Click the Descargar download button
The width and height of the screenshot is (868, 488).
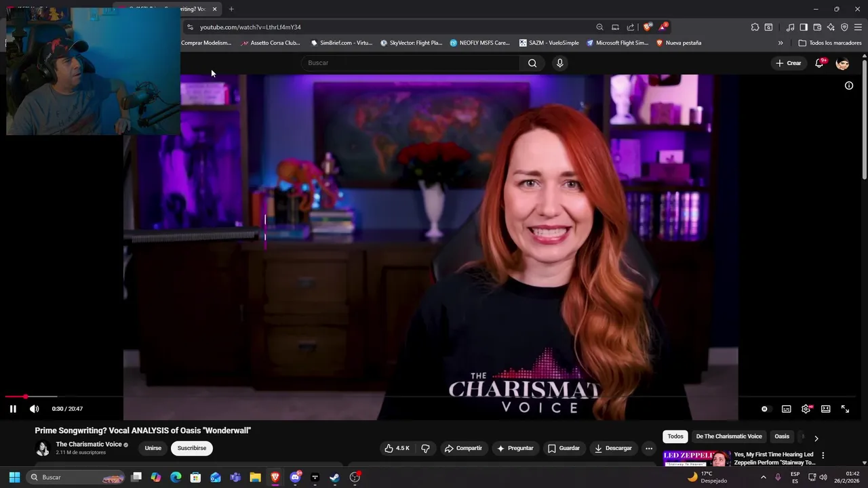pyautogui.click(x=613, y=448)
